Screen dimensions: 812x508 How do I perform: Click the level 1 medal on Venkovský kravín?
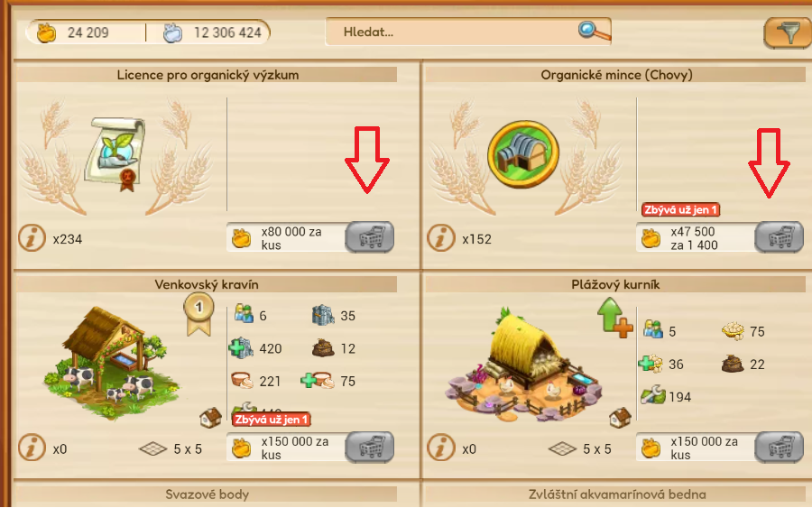click(x=198, y=314)
